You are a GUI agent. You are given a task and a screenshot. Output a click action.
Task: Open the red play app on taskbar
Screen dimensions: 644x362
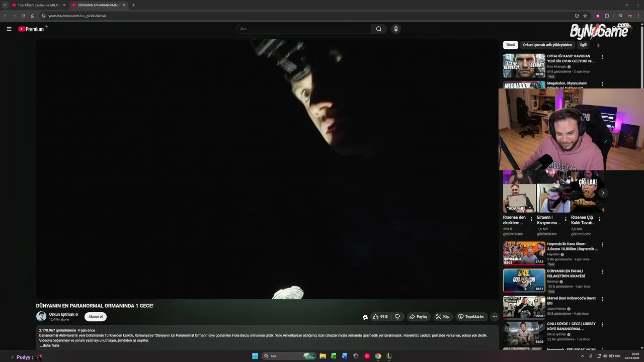pyautogui.click(x=367, y=356)
